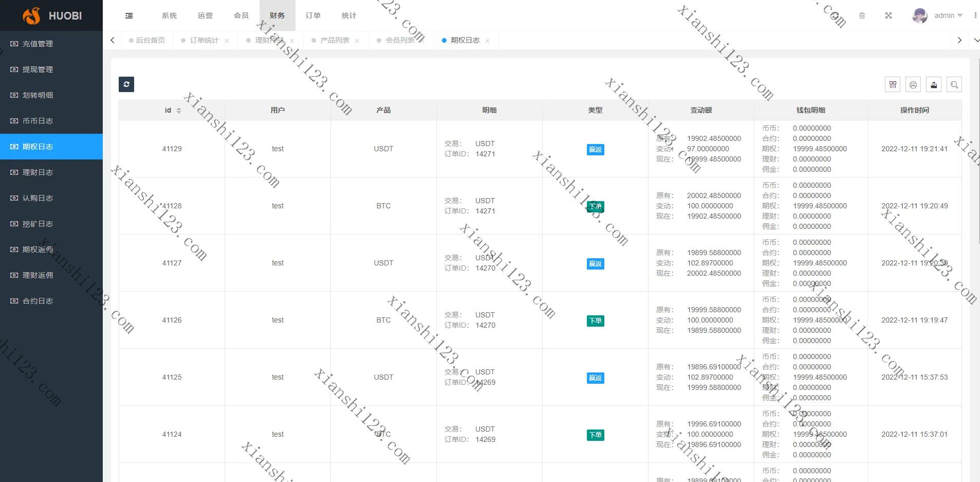Open the table search magnifier icon

pyautogui.click(x=954, y=85)
